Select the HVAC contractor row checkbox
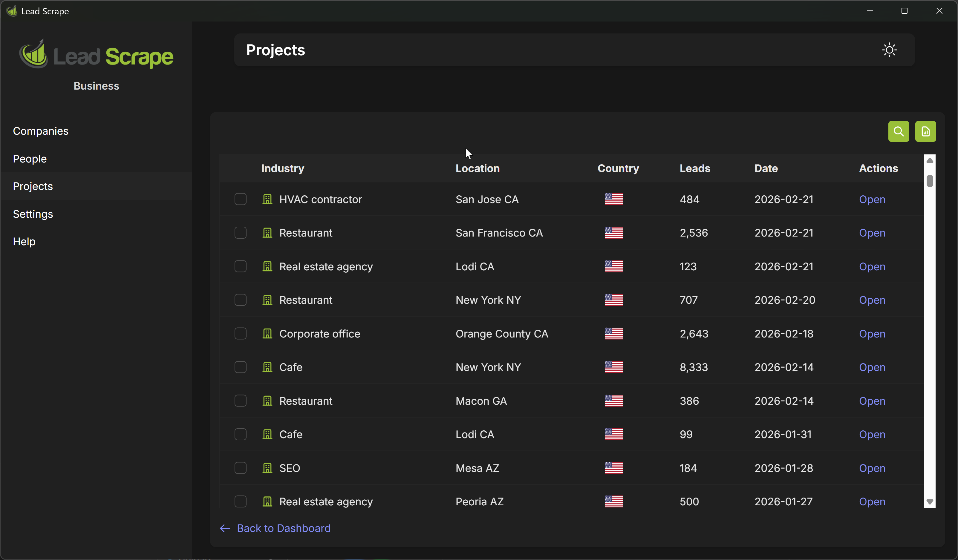 click(x=240, y=199)
